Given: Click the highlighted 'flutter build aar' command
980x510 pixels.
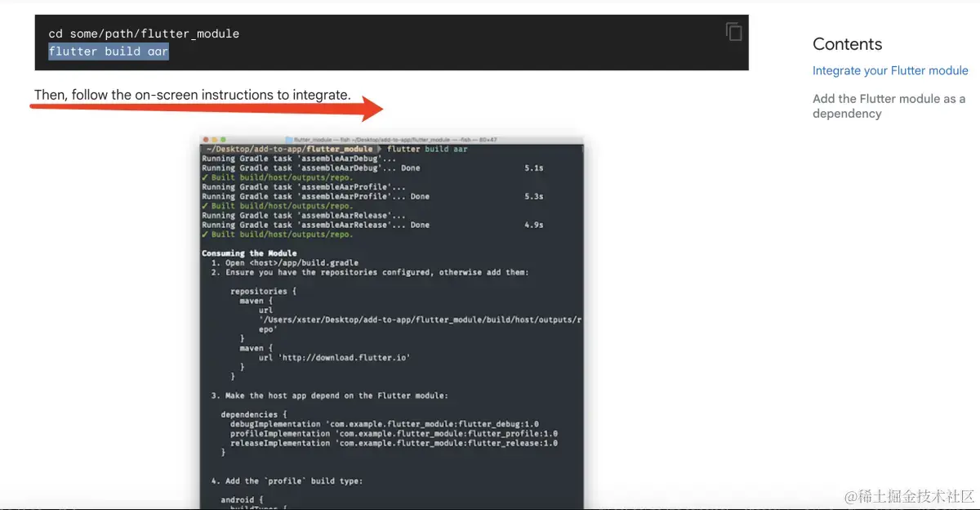Looking at the screenshot, I should (109, 51).
